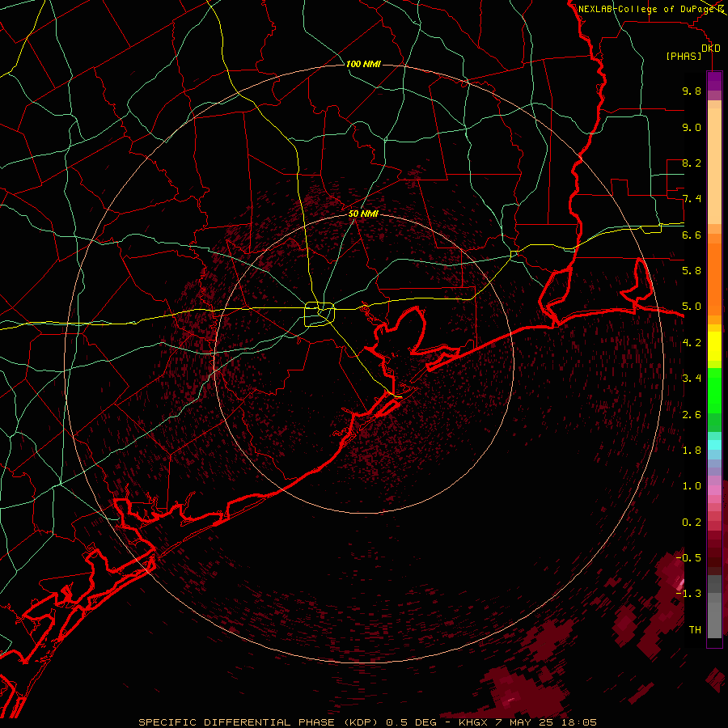
Task: Click the 50 NMI range ring label
Action: [363, 214]
